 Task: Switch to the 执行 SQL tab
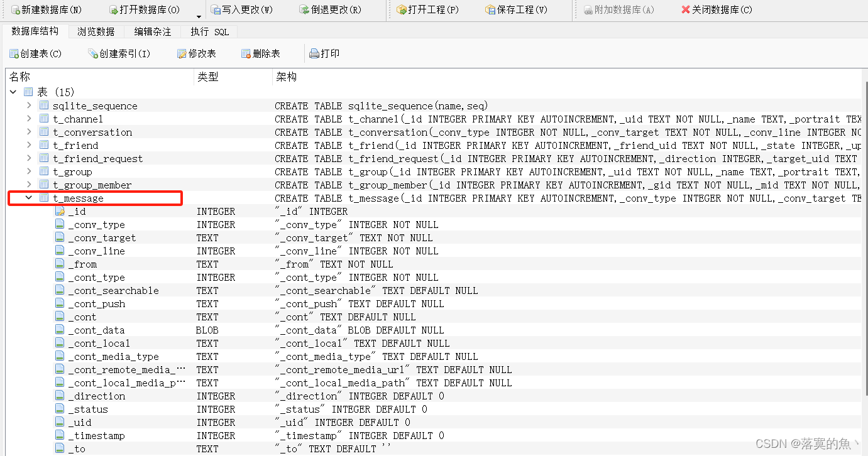tap(210, 31)
